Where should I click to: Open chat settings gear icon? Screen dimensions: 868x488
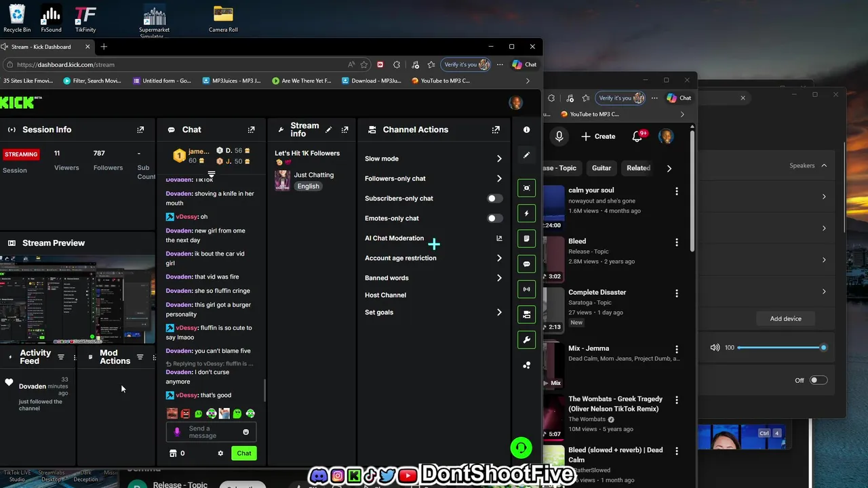click(220, 453)
